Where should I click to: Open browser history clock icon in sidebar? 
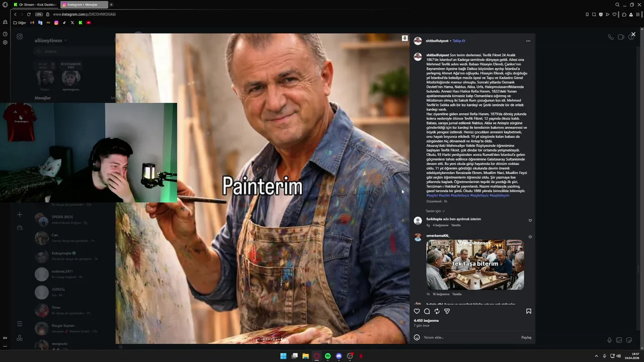pos(5,34)
